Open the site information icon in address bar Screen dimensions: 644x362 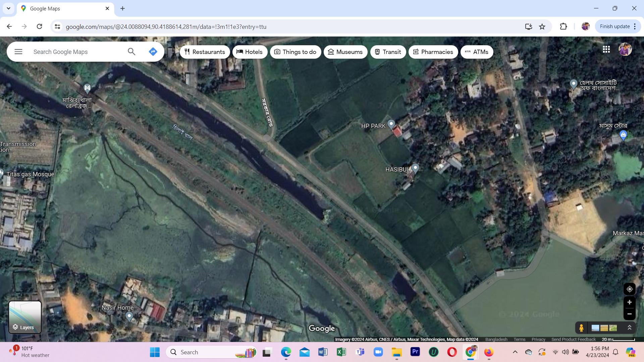(57, 26)
